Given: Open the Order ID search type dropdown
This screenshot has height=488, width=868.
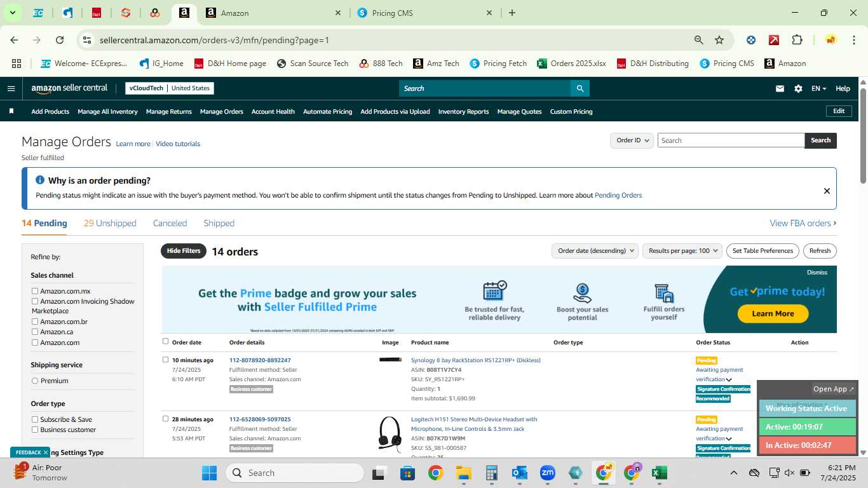Looking at the screenshot, I should pos(632,140).
